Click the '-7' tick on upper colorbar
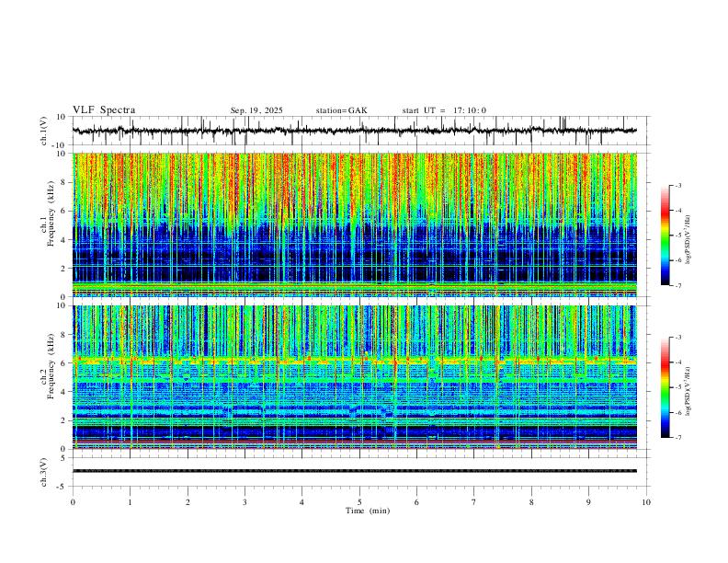 click(677, 285)
